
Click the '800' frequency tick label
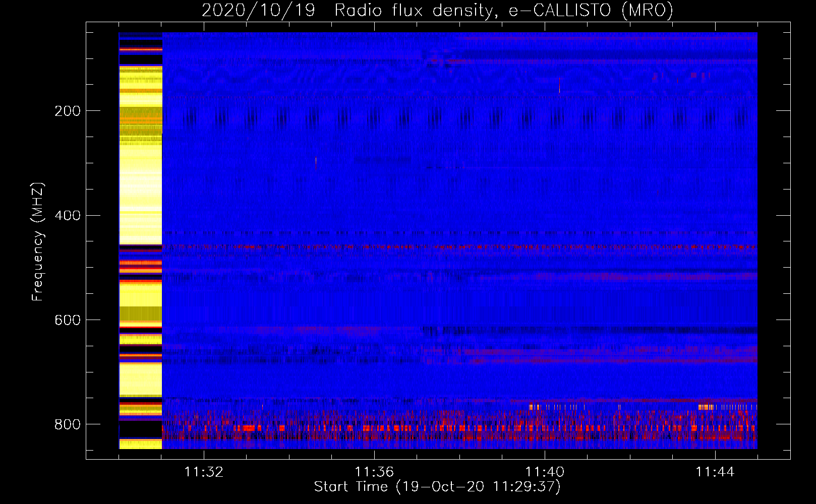coord(68,424)
